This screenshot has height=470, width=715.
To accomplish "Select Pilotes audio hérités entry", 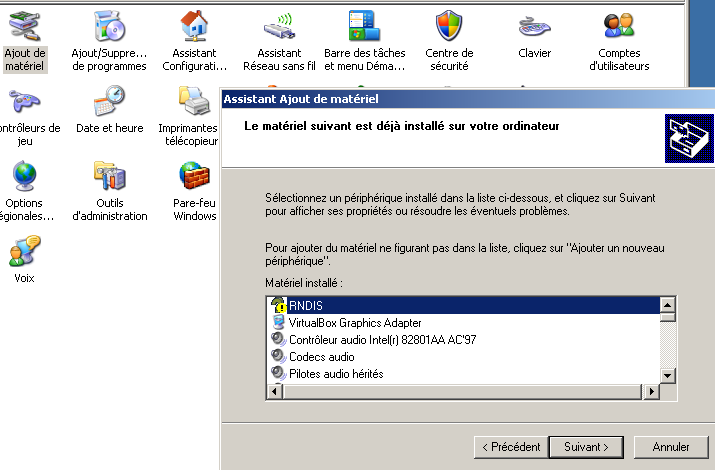I will pyautogui.click(x=335, y=374).
